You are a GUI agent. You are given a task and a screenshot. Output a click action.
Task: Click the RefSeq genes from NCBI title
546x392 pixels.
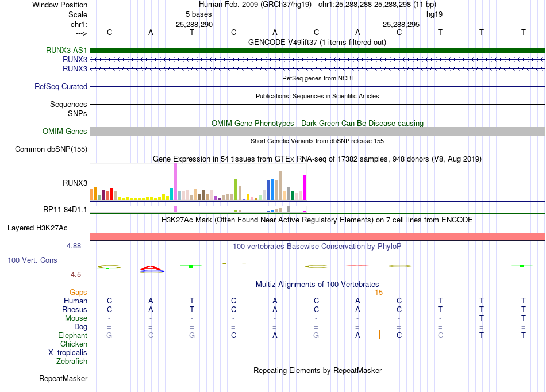tap(317, 78)
